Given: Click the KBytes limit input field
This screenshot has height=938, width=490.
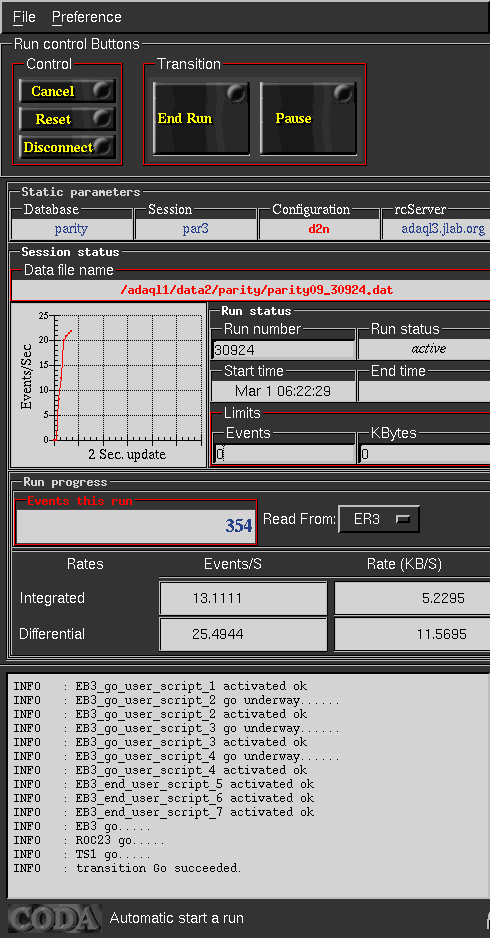Looking at the screenshot, I should click(424, 454).
